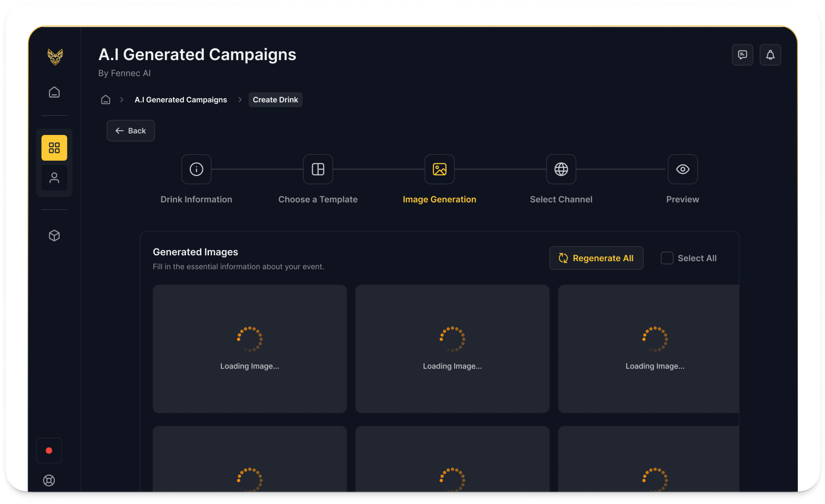Click the Select Channel globe icon
The image size is (825, 504).
click(x=561, y=169)
